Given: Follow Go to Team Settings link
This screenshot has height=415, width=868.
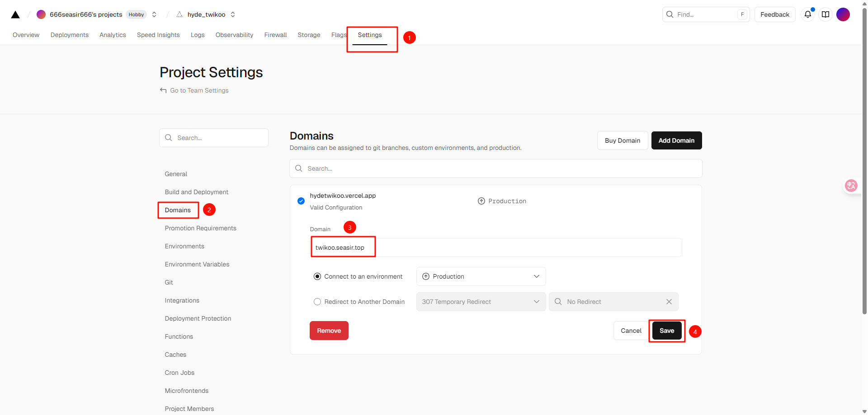Looking at the screenshot, I should click(199, 90).
